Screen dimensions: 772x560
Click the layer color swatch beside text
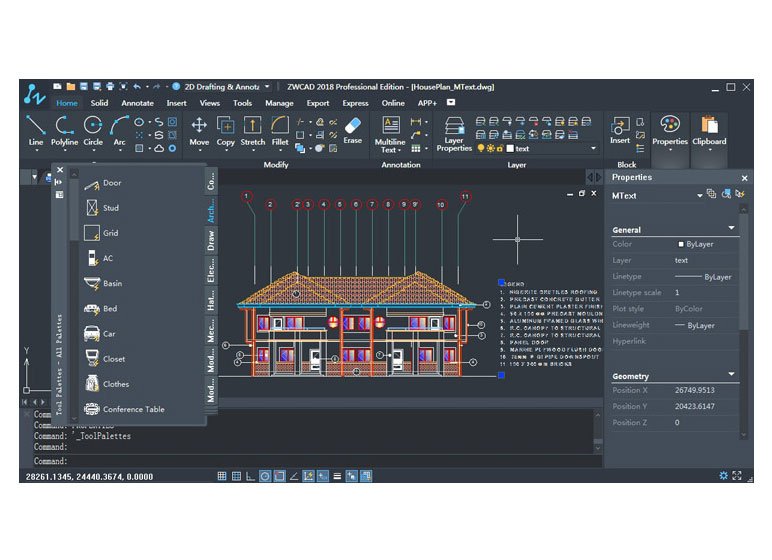click(510, 148)
